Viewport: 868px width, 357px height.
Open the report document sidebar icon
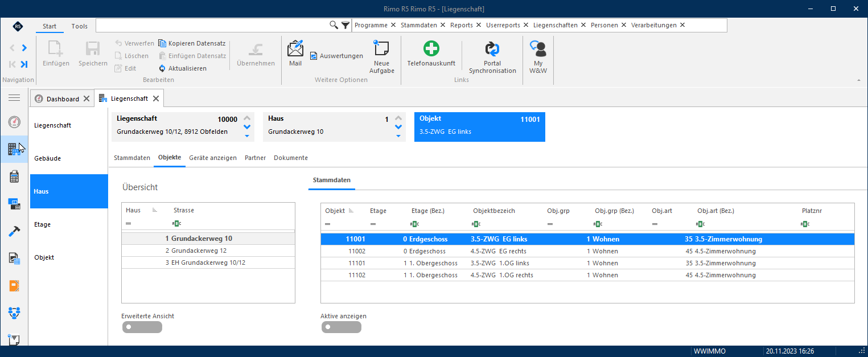[14, 258]
